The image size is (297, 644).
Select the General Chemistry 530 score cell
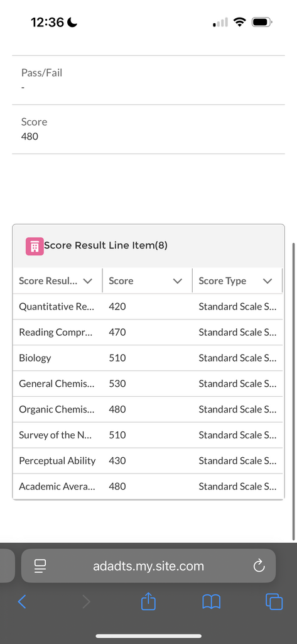(117, 383)
